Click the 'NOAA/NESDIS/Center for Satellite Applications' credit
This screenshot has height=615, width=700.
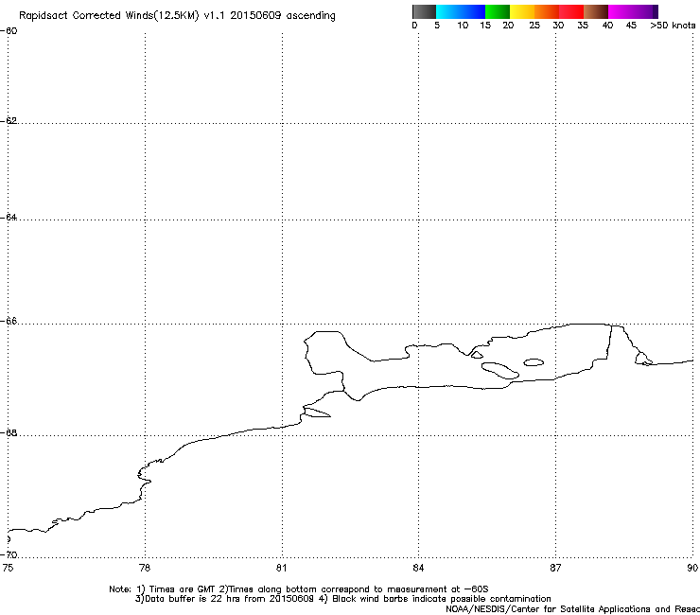point(548,609)
